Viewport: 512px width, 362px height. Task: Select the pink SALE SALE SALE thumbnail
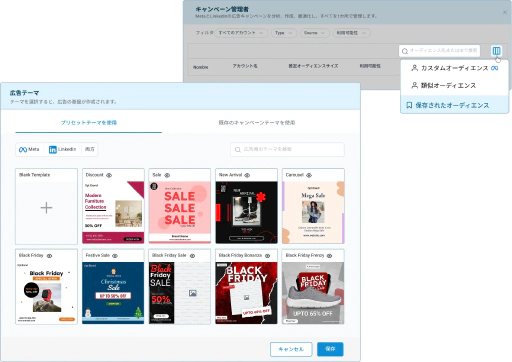tap(180, 212)
